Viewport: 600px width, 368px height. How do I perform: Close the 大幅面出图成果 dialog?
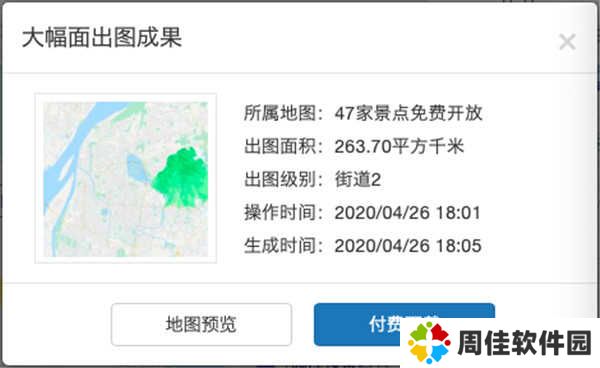click(567, 42)
